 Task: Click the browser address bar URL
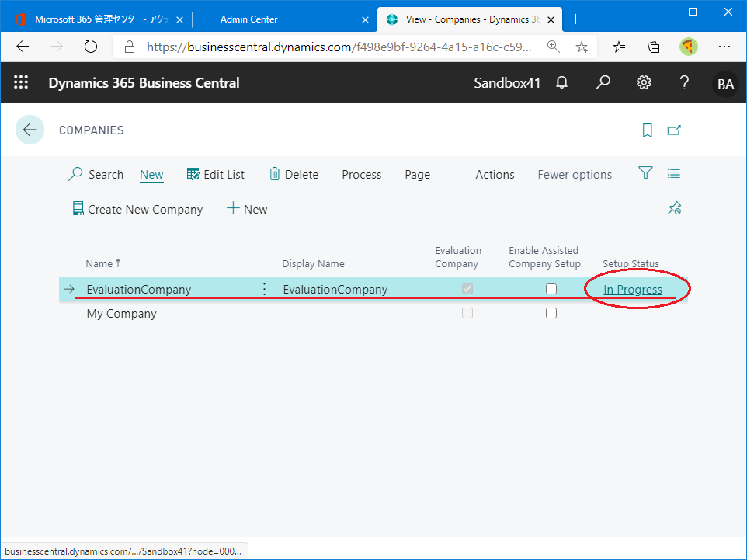click(x=339, y=47)
